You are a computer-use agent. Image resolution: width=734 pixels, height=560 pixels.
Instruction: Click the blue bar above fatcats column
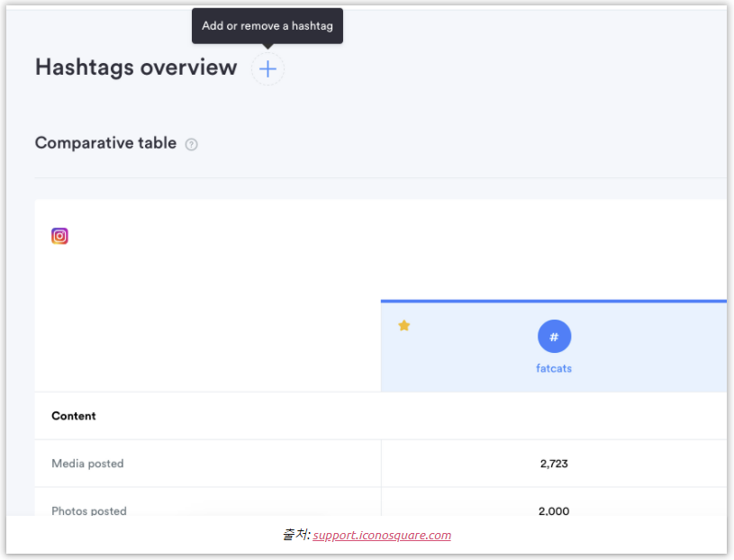click(x=554, y=301)
